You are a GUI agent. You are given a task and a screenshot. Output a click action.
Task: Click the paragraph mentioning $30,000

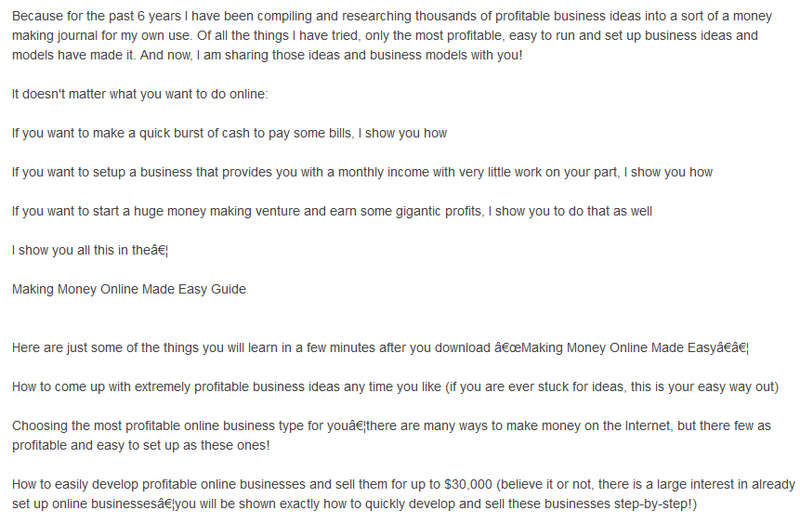[404, 494]
